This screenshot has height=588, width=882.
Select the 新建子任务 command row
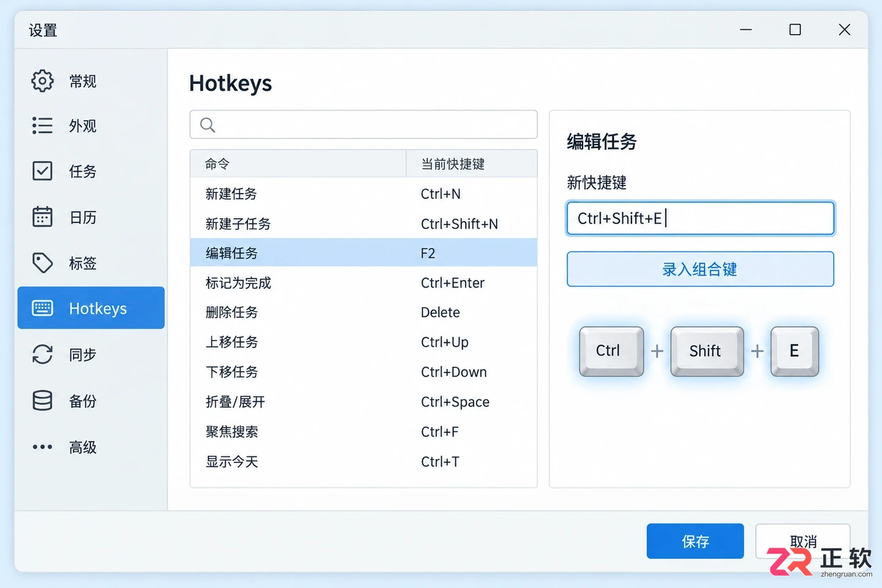coord(364,224)
